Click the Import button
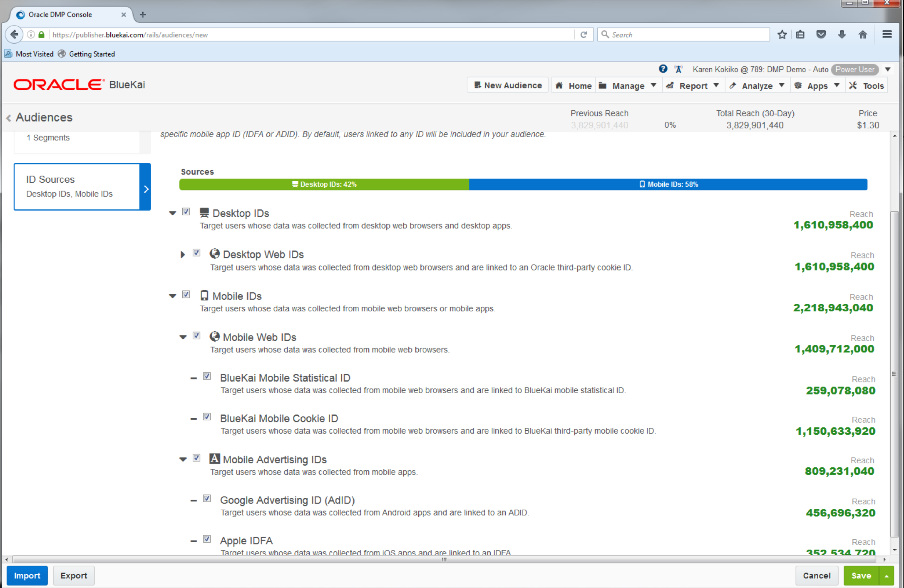Viewport: 904px width, 588px height. tap(27, 576)
